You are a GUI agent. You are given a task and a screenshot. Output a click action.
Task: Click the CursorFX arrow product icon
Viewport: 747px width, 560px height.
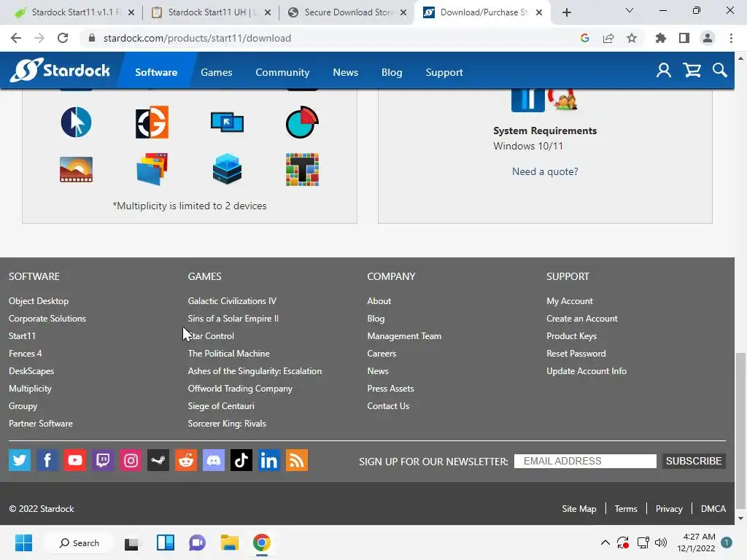tap(76, 122)
